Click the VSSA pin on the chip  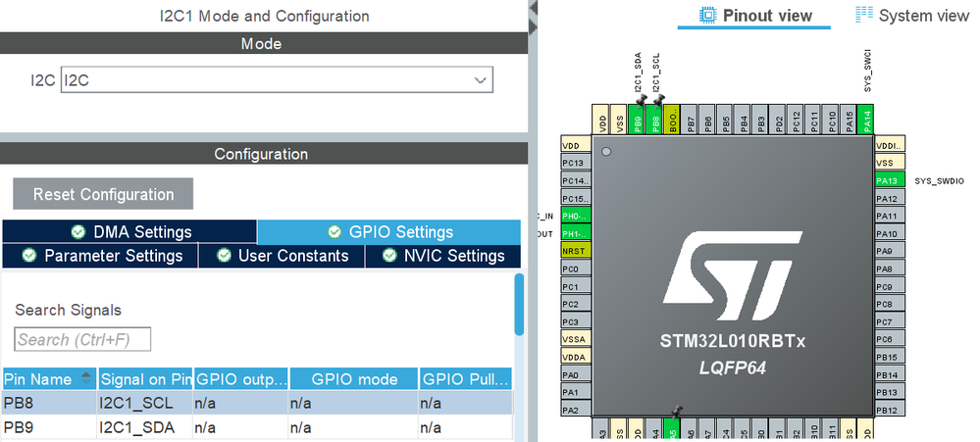pos(576,339)
